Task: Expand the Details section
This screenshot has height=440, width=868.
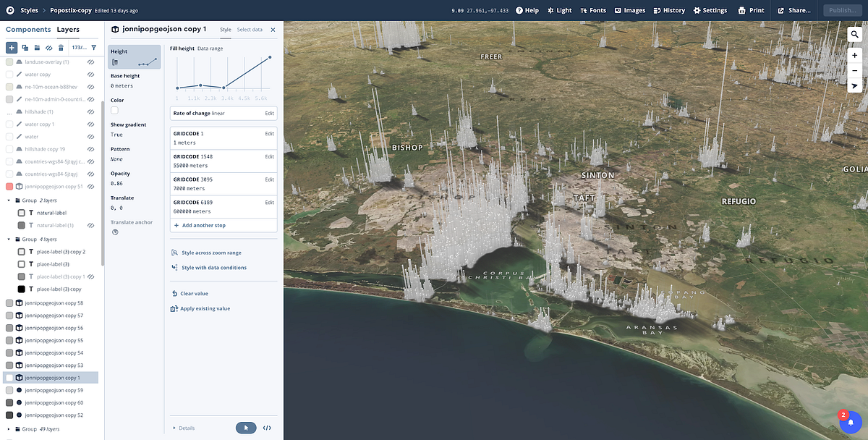Action: pyautogui.click(x=174, y=428)
